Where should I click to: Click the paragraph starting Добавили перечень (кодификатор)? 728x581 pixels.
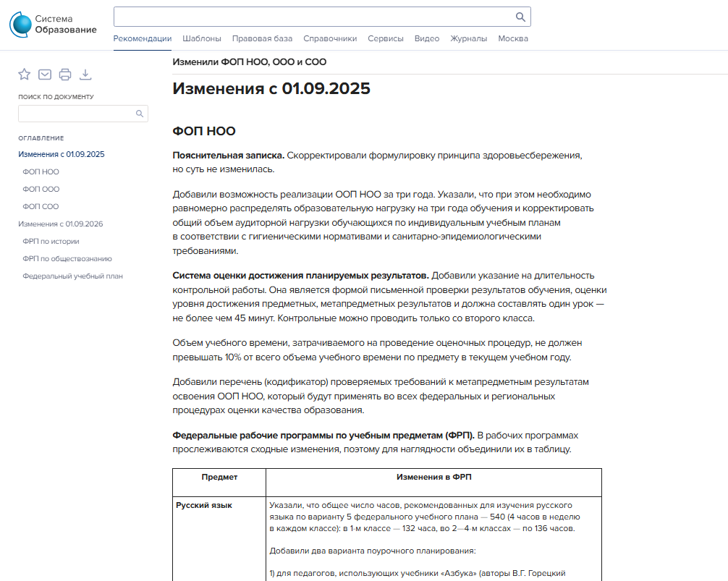coord(381,396)
